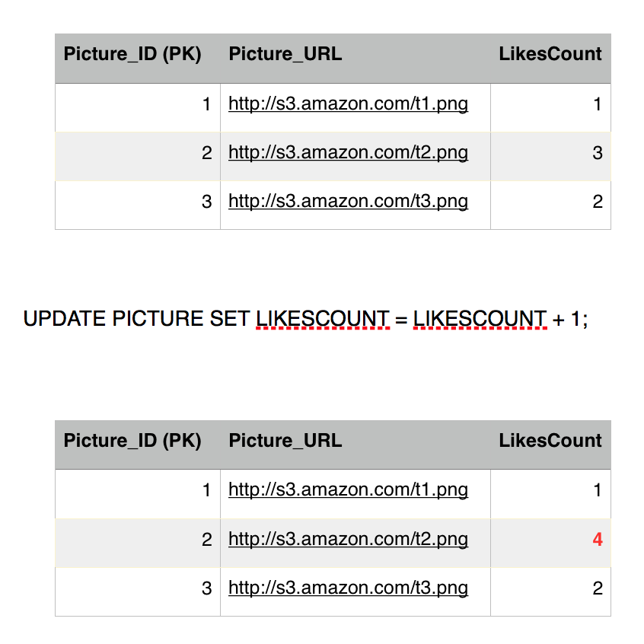Click the second table's Picture_ID (PK) header
The width and height of the screenshot is (644, 644).
tap(132, 441)
